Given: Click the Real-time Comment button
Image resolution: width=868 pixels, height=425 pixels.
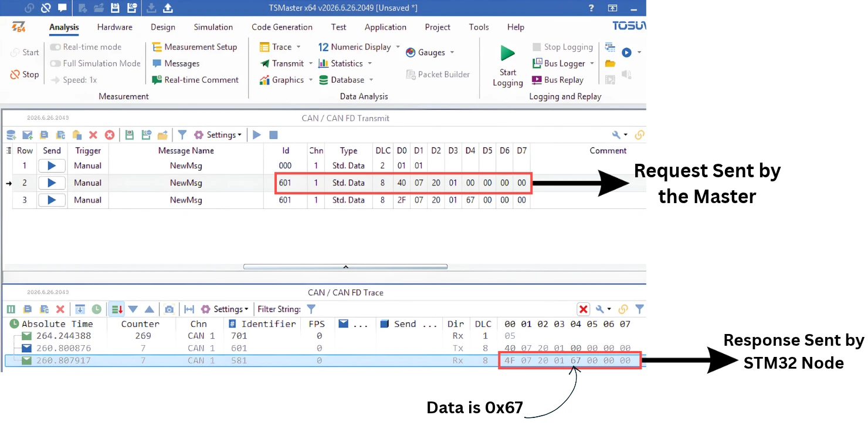Looking at the screenshot, I should [x=195, y=80].
